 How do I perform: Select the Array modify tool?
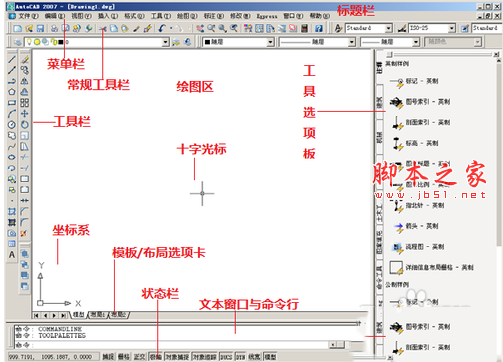click(x=25, y=103)
